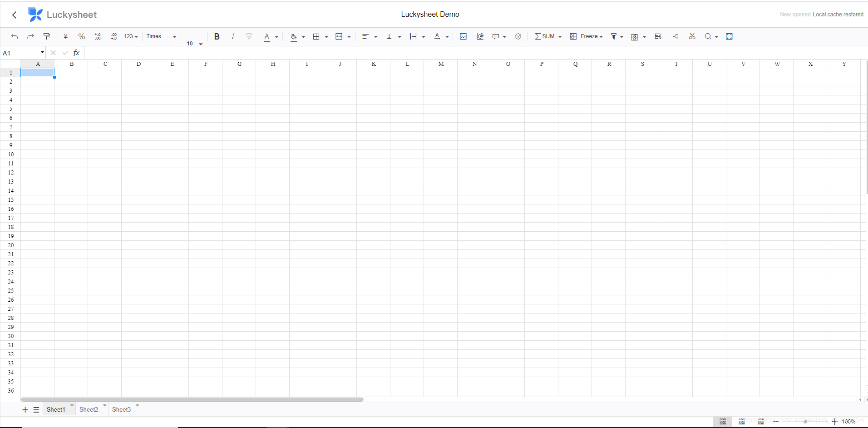Expand the merge cells dropdown arrow
This screenshot has height=428, width=868.
[349, 37]
